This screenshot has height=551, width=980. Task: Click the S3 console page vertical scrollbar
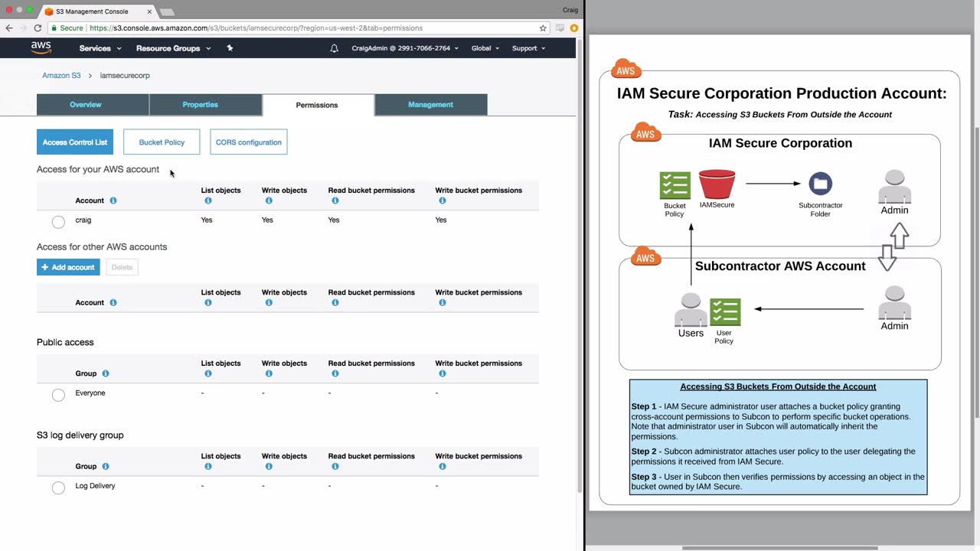[580, 264]
